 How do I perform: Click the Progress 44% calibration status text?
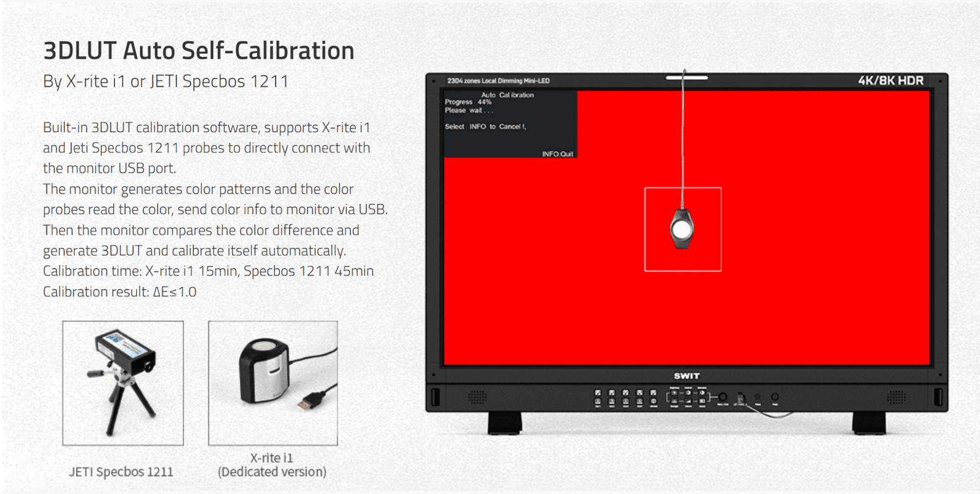click(x=468, y=102)
